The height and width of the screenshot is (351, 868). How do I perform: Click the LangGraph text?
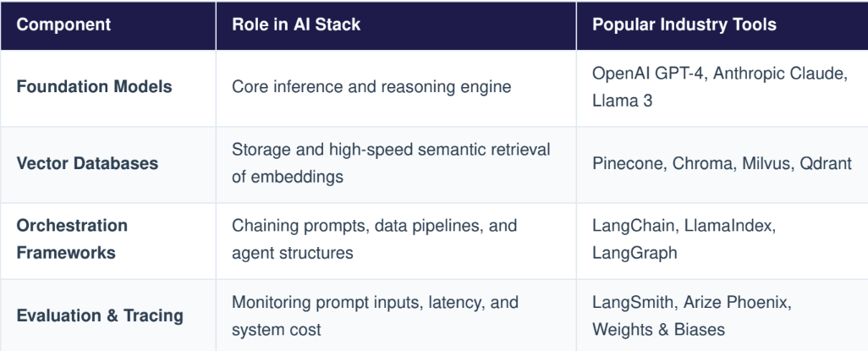(x=635, y=253)
